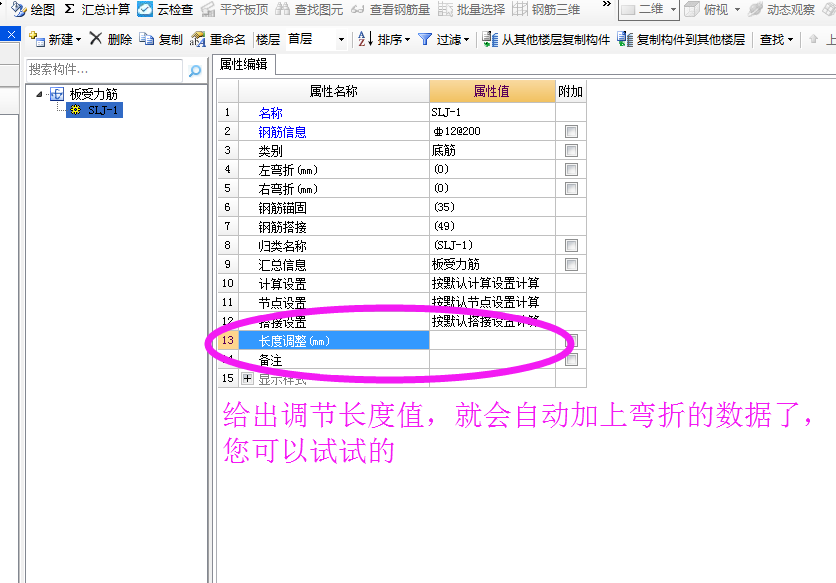Click the 钢筋信息 value 12@200 cell
The height and width of the screenshot is (583, 836).
pyautogui.click(x=492, y=131)
